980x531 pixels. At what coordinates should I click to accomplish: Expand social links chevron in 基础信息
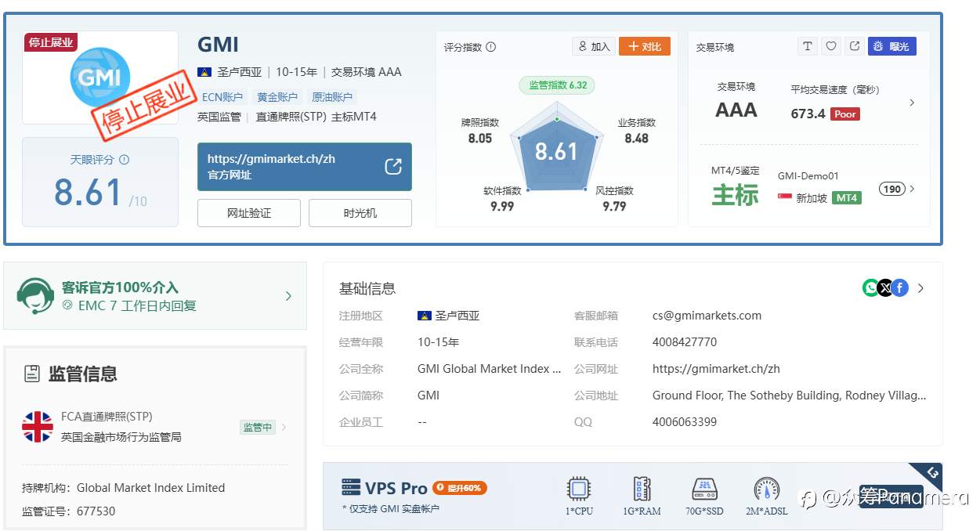point(920,288)
